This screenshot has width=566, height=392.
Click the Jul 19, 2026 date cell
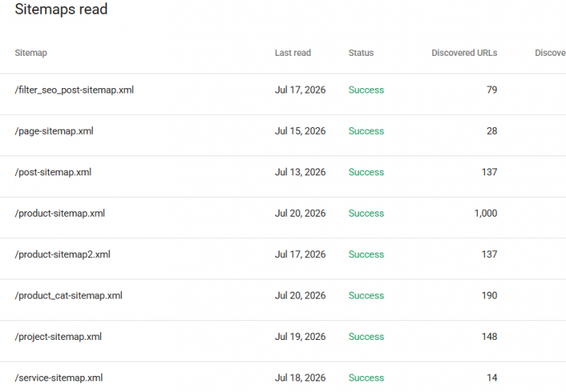[300, 337]
